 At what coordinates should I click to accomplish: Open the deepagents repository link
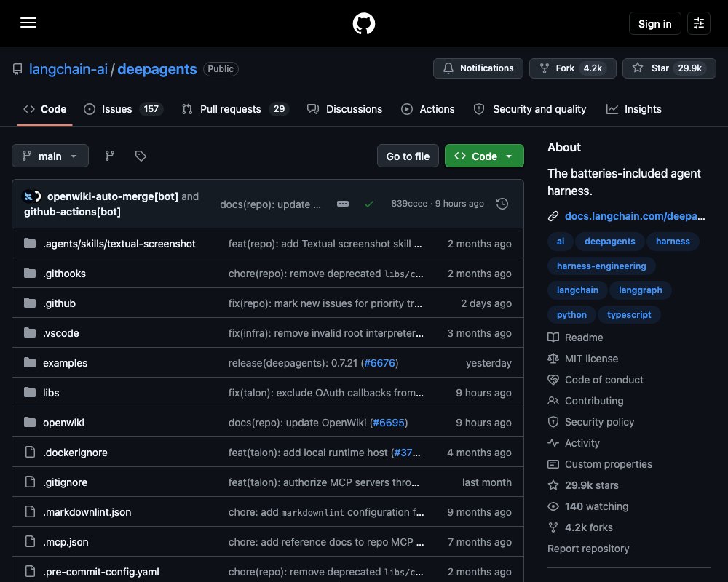(x=157, y=69)
